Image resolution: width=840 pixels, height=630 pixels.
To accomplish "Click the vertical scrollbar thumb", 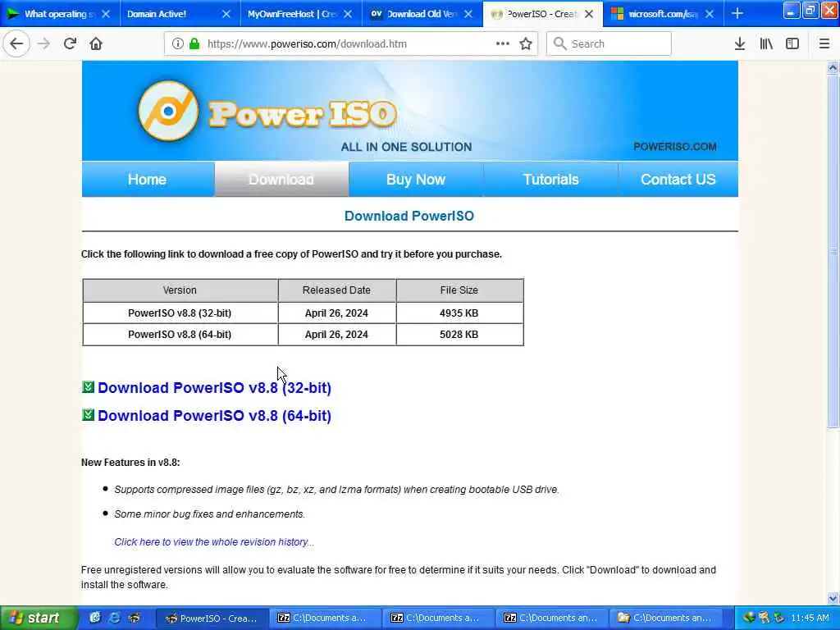I will [x=833, y=252].
